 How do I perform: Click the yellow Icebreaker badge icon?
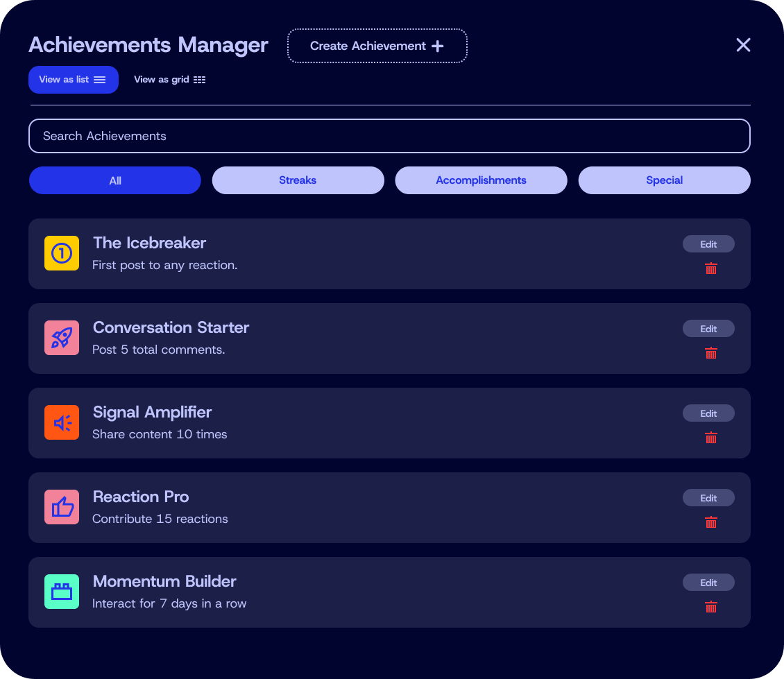click(62, 253)
